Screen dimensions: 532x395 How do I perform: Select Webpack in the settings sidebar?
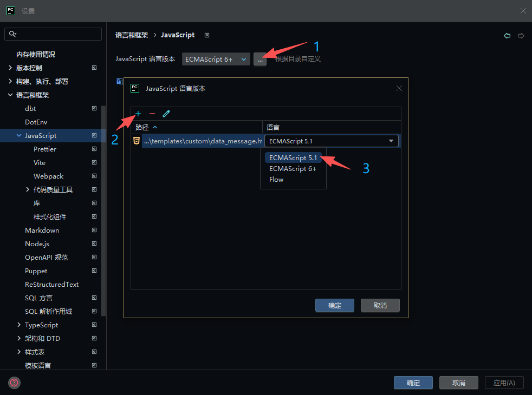pyautogui.click(x=48, y=176)
